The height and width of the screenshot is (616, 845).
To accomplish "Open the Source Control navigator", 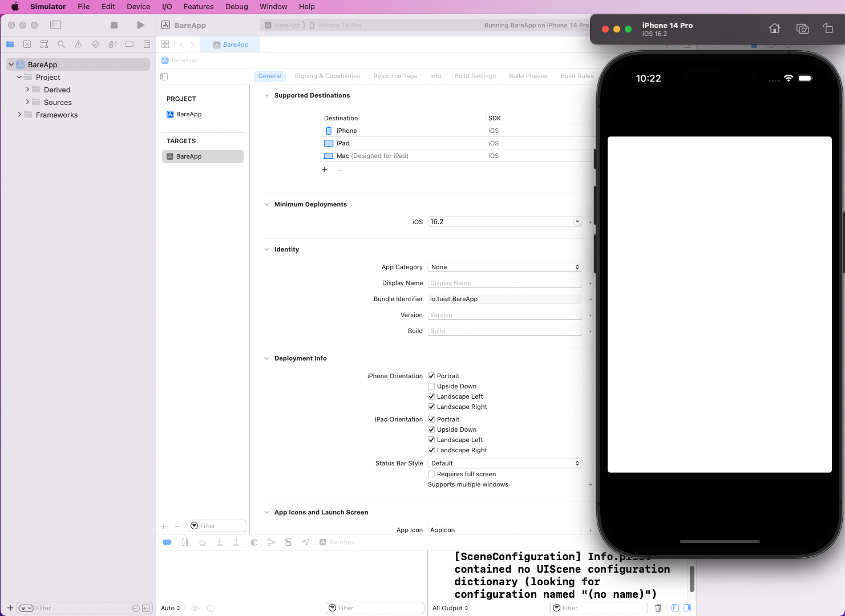I will click(27, 44).
